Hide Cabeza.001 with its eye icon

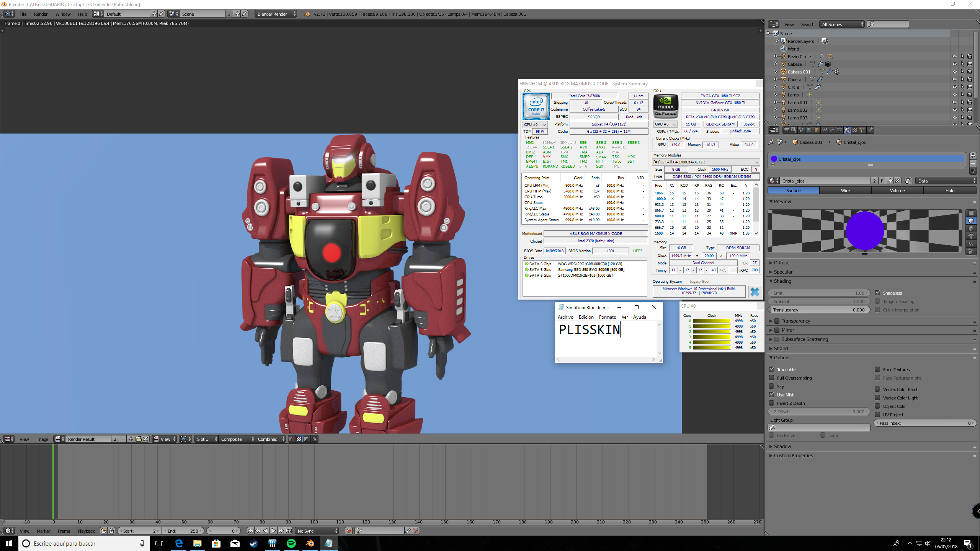(955, 72)
